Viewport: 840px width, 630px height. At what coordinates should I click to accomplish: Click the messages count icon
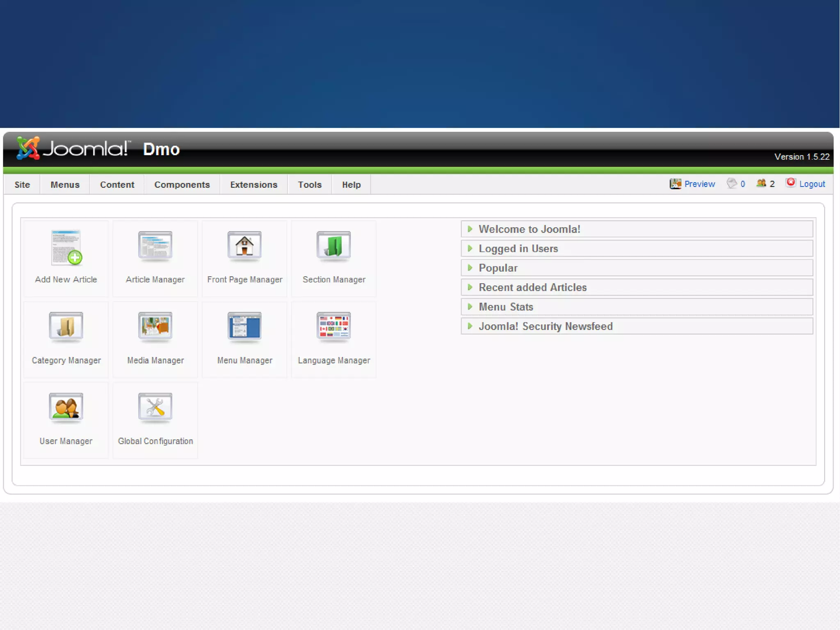click(x=732, y=183)
